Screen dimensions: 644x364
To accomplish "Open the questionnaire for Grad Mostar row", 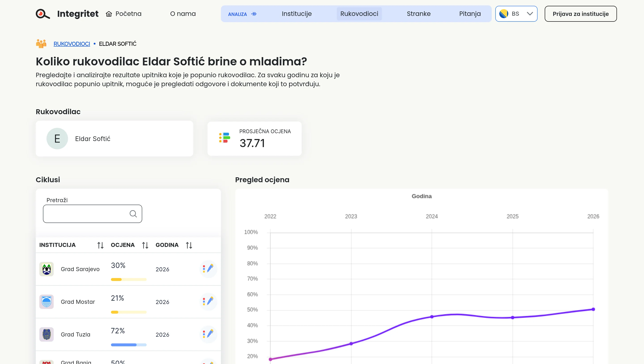I will (x=208, y=302).
